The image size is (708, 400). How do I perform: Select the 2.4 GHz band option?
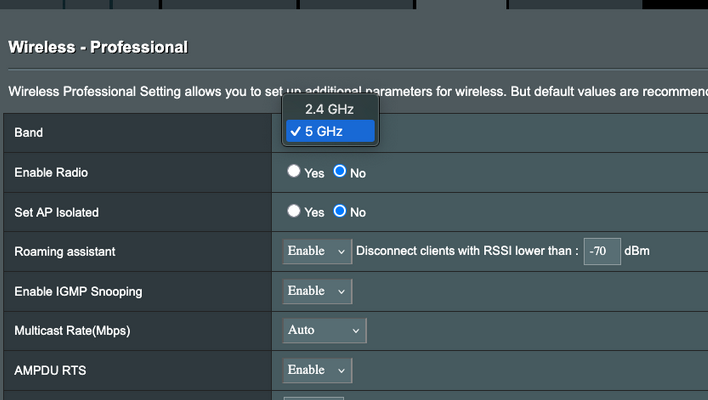click(x=328, y=108)
